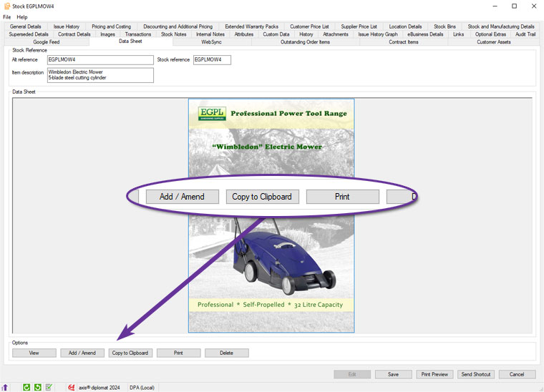Open the File menu
The image size is (544, 392).
7,17
